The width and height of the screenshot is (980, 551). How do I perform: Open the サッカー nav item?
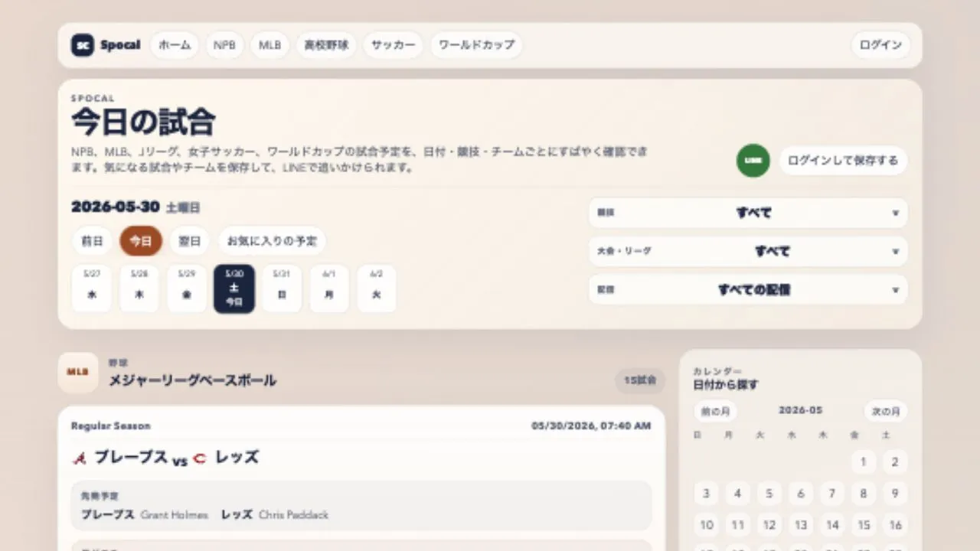(394, 45)
